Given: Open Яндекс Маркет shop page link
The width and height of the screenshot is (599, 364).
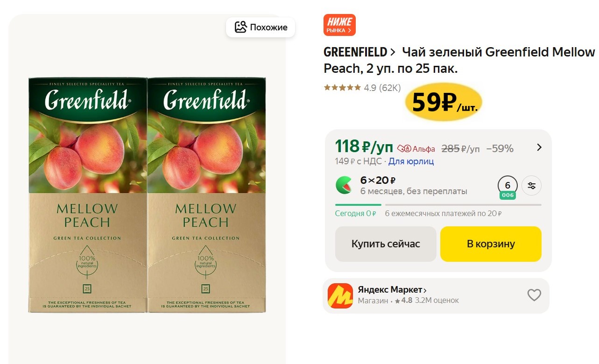Looking at the screenshot, I should [392, 290].
